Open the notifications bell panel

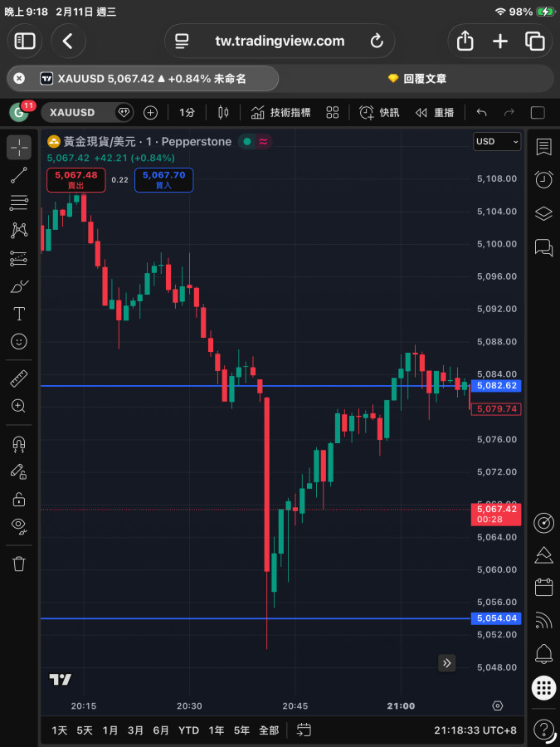[x=543, y=654]
